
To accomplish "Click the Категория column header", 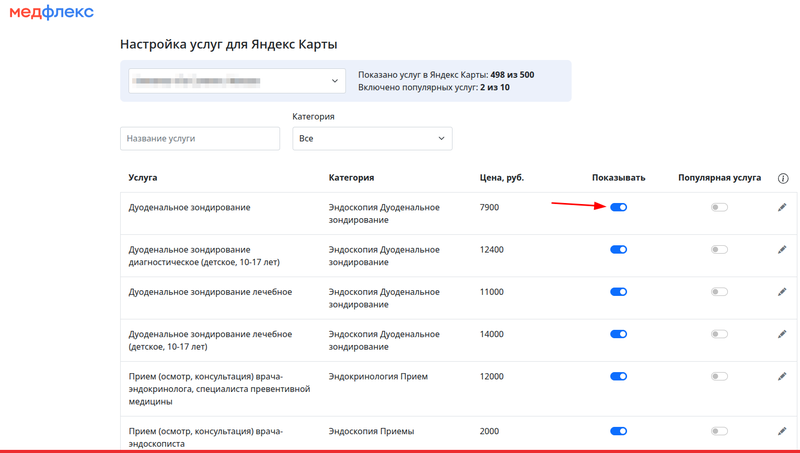I will 351,178.
